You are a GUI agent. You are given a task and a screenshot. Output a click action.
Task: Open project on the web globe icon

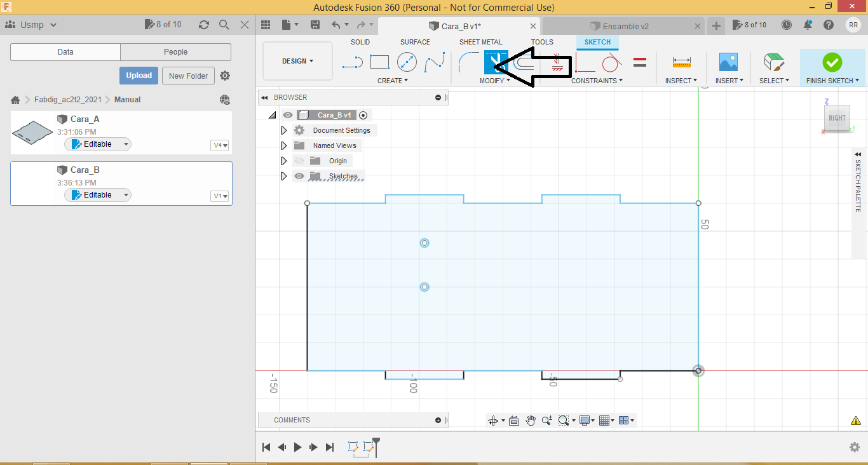click(x=224, y=100)
